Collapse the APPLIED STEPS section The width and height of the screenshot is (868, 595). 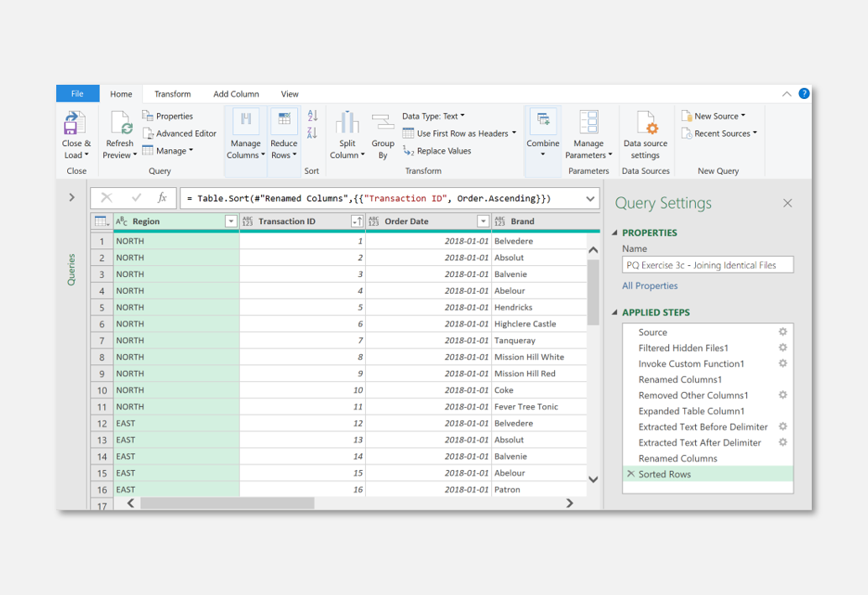[614, 312]
